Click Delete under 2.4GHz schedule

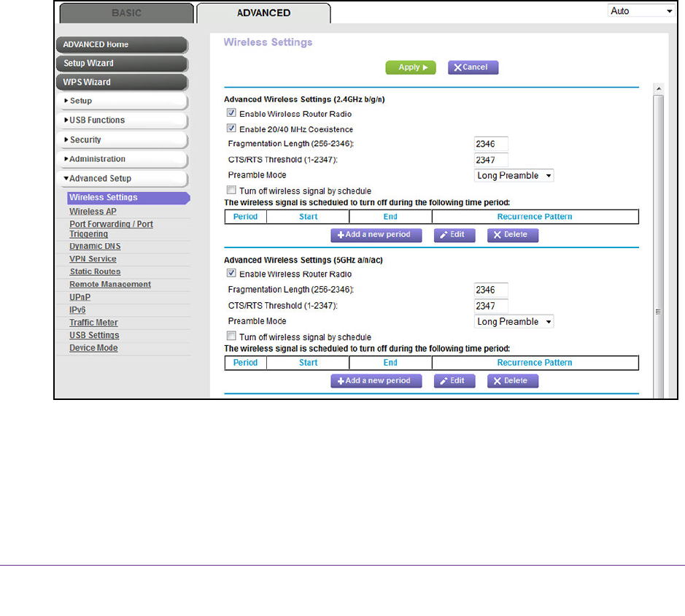coord(513,235)
